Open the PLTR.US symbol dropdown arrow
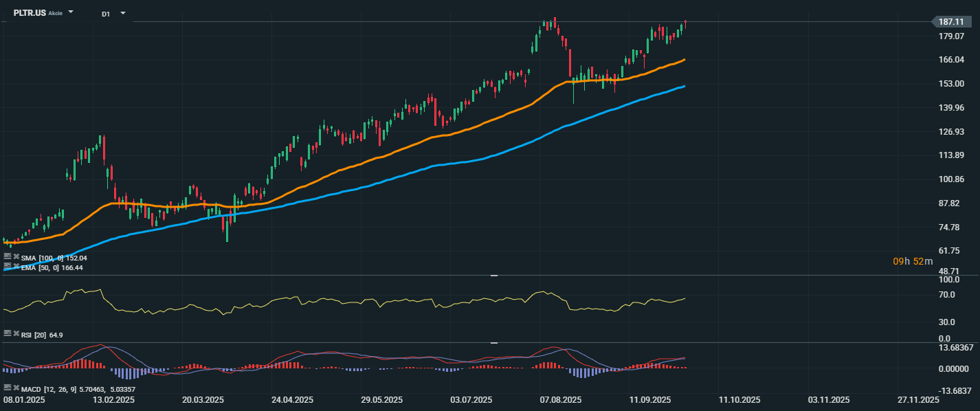 point(71,13)
